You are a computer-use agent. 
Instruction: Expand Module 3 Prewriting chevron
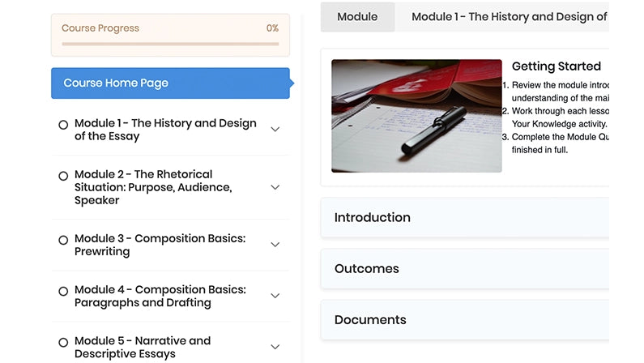(x=275, y=245)
